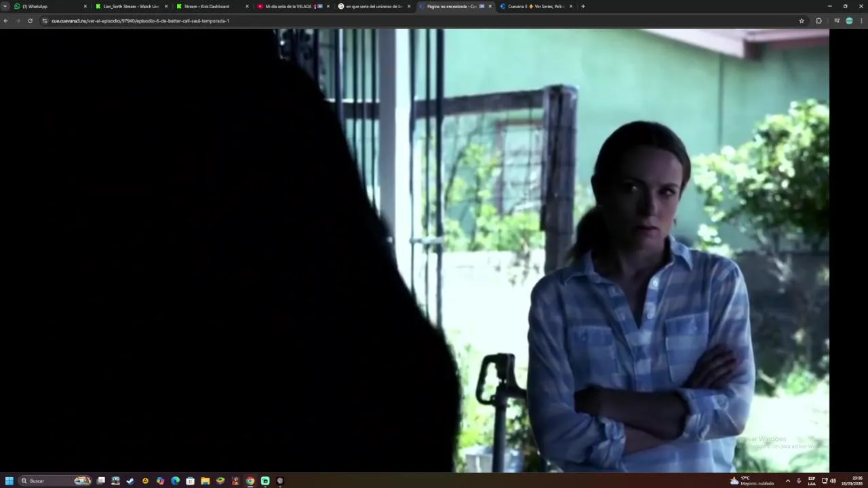Close the 'Mi día ante de la VELADA' tab
868x488 pixels.
(x=328, y=6)
